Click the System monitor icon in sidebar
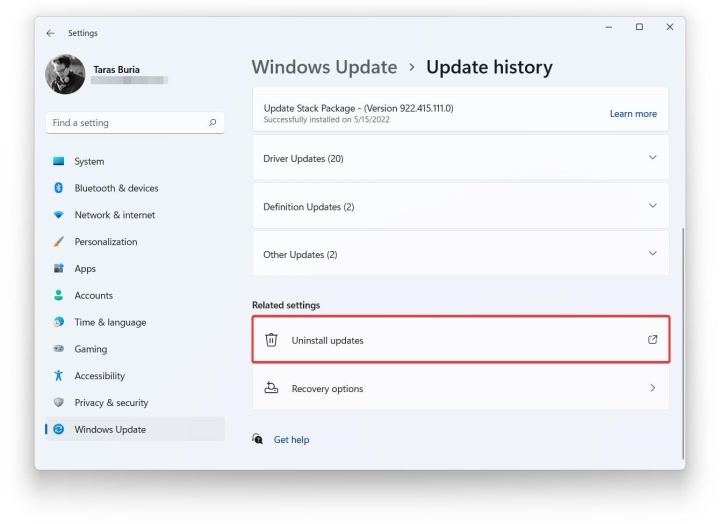Viewport: 720px width, 524px height. (x=58, y=161)
